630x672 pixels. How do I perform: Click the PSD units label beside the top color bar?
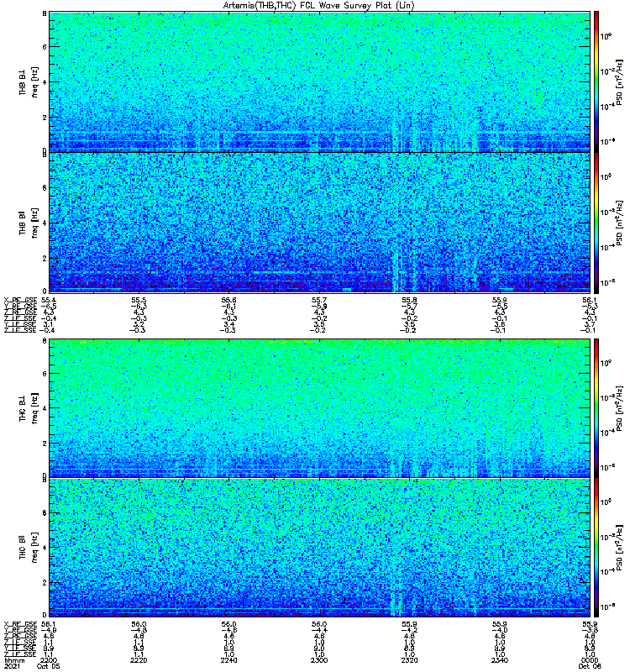tap(619, 81)
